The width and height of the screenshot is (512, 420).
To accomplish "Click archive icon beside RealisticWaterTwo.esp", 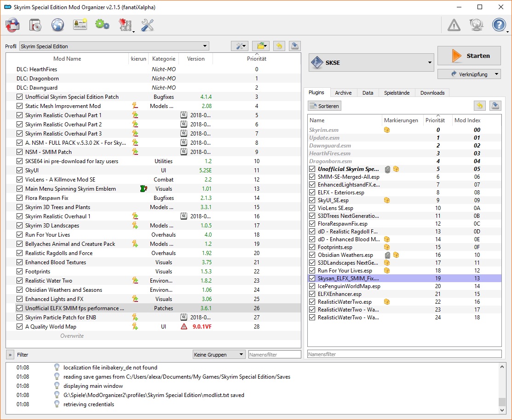I will point(387,302).
